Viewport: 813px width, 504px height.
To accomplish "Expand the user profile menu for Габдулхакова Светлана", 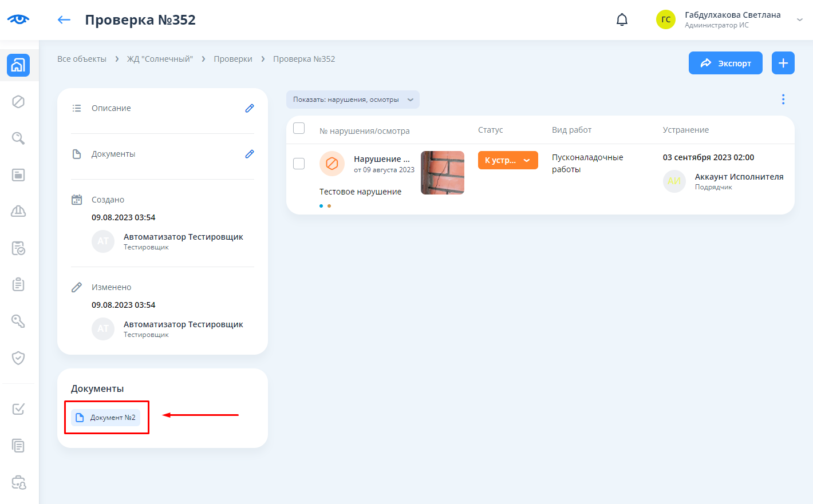I will coord(799,20).
